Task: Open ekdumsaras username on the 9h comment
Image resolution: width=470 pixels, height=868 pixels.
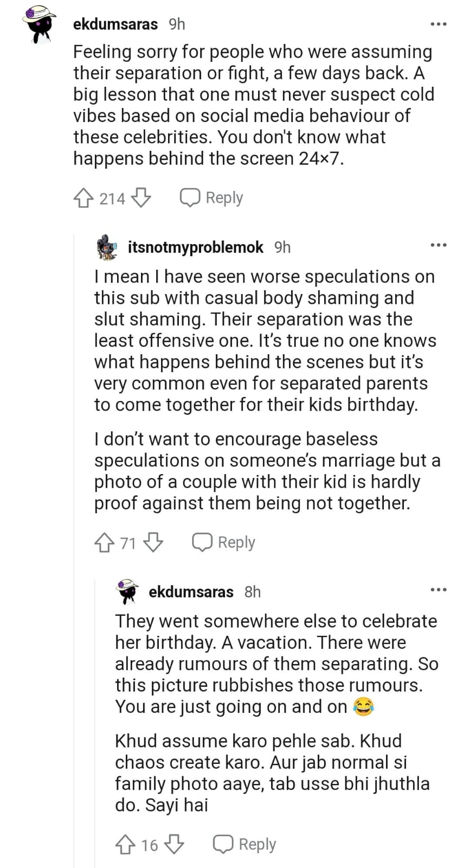Action: pyautogui.click(x=115, y=24)
